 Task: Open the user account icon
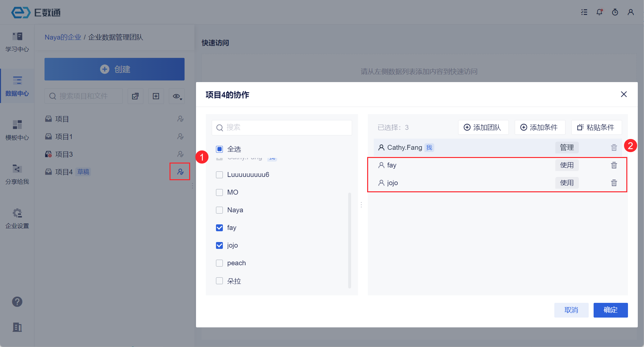tap(631, 12)
